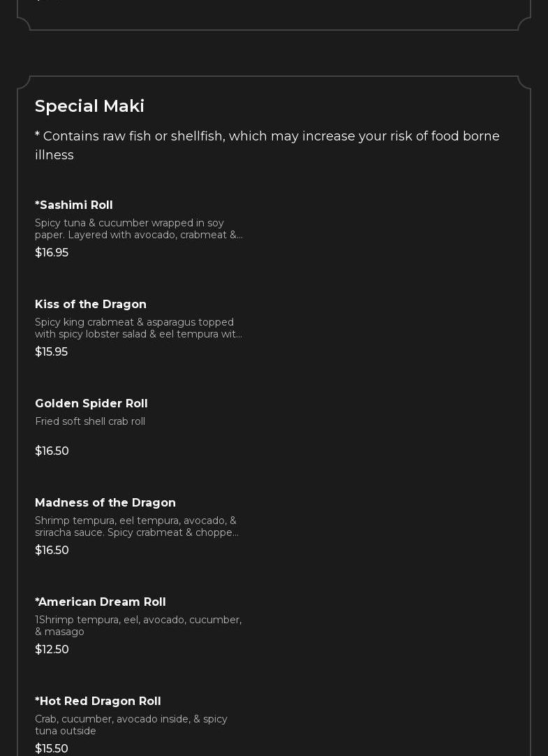Click Madness of the Dragon description
The width and height of the screenshot is (548, 756).
tap(137, 526)
